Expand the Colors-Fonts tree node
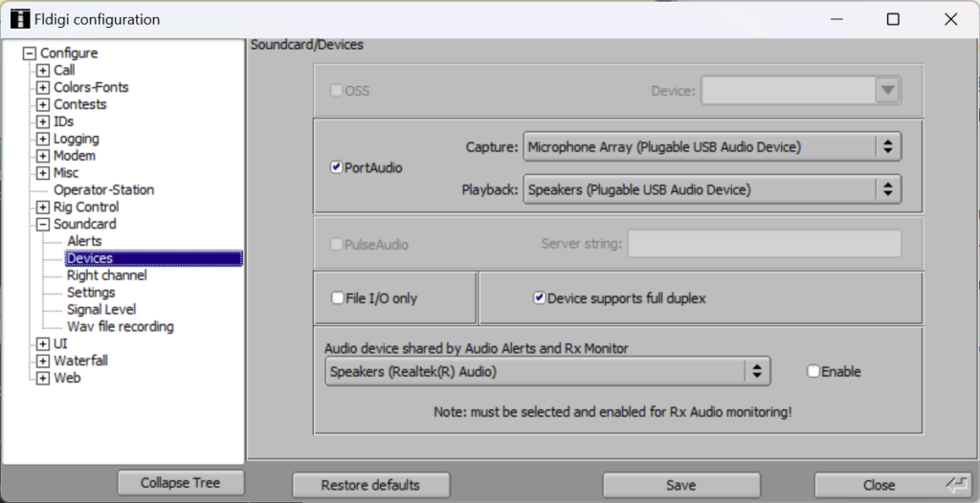Viewport: 980px width, 503px height. click(43, 88)
